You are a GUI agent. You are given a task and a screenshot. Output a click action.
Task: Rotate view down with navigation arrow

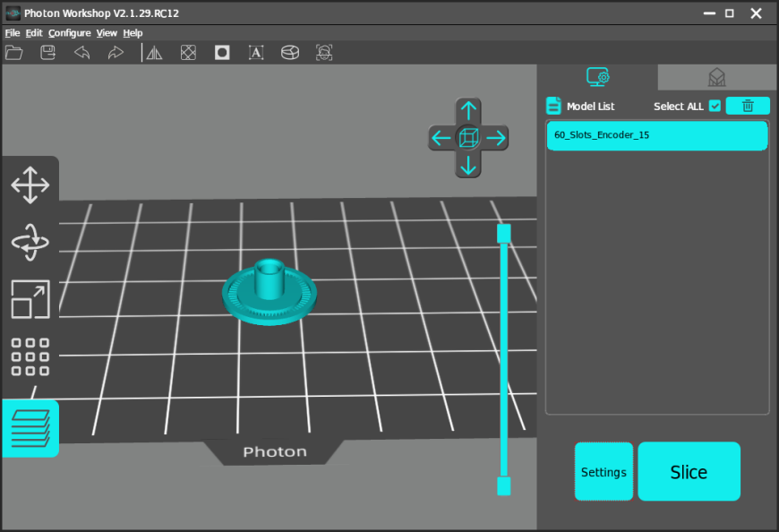[468, 166]
